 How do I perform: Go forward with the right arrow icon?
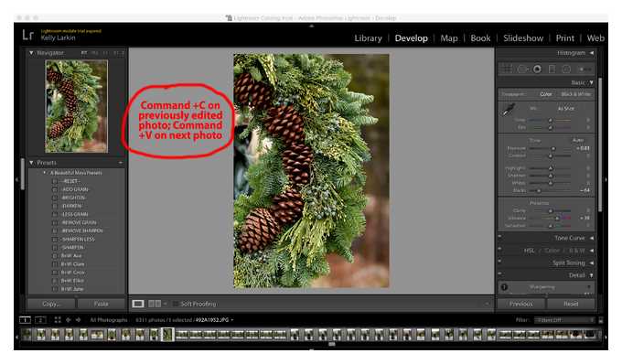coord(78,319)
